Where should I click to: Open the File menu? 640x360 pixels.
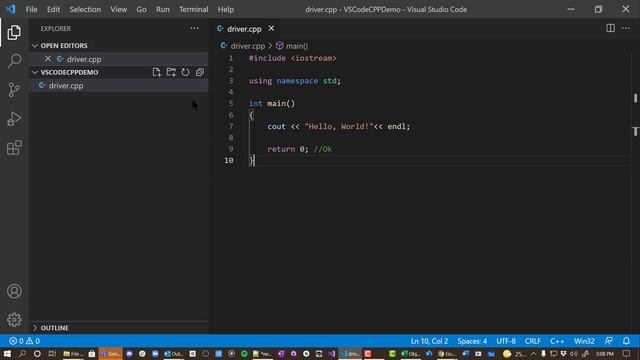coord(31,9)
